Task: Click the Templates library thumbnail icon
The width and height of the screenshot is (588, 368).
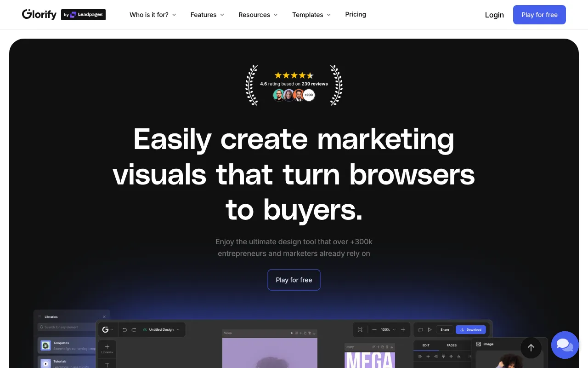Action: coord(45,345)
